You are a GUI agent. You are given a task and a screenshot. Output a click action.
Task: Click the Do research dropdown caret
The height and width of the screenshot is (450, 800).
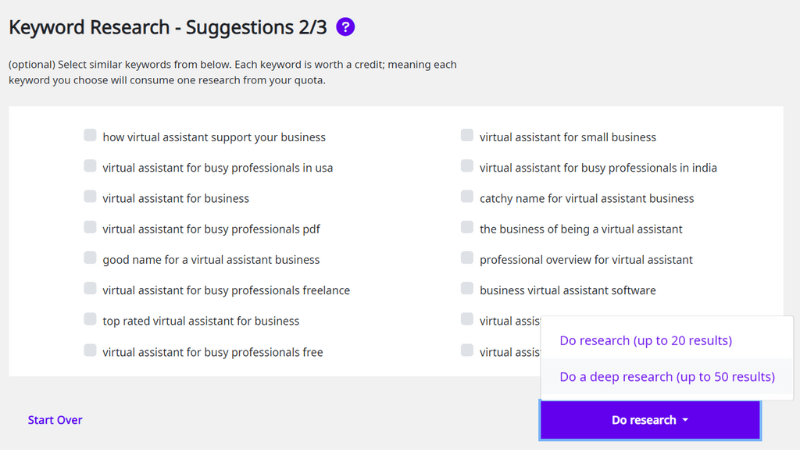tap(685, 420)
